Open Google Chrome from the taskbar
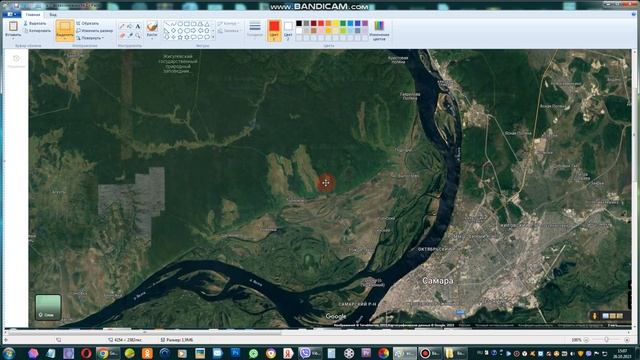640x360 pixels. coord(107,353)
